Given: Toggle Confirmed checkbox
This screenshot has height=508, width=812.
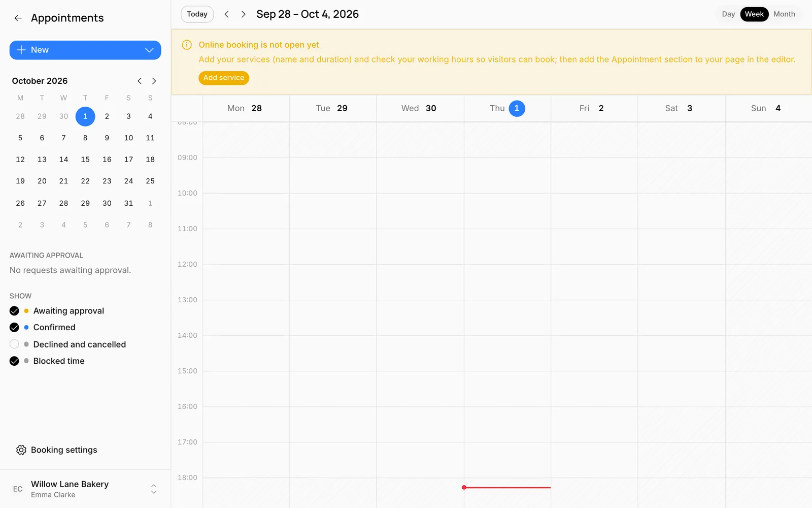Looking at the screenshot, I should tap(14, 328).
